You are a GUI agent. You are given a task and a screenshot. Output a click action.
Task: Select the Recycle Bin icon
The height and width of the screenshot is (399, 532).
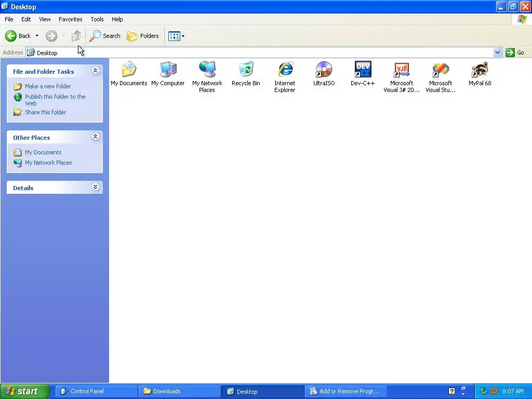coord(246,74)
